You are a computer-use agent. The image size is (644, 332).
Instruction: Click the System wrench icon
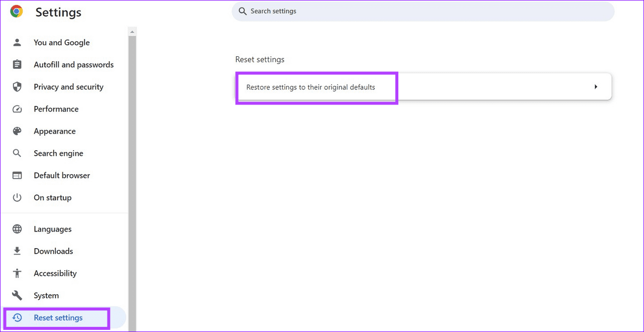pyautogui.click(x=17, y=295)
